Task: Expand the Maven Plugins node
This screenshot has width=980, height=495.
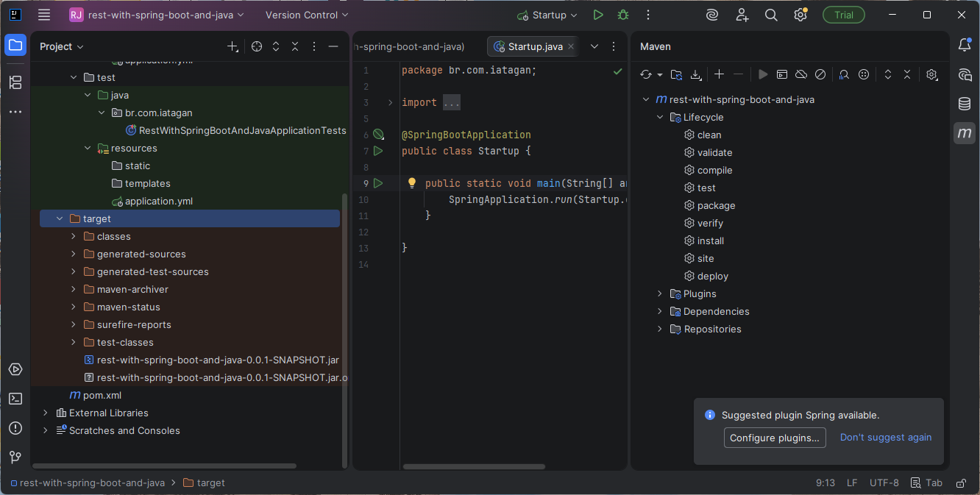Action: [660, 294]
